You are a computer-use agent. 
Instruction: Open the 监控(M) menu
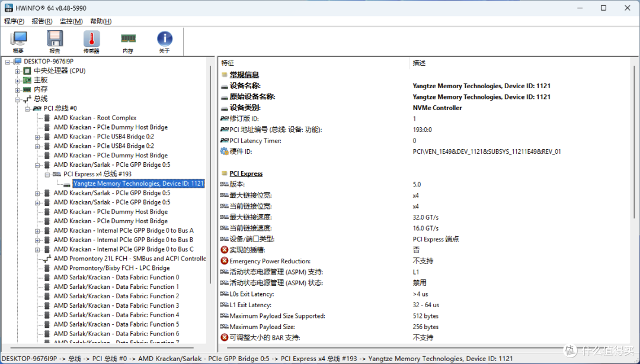71,21
